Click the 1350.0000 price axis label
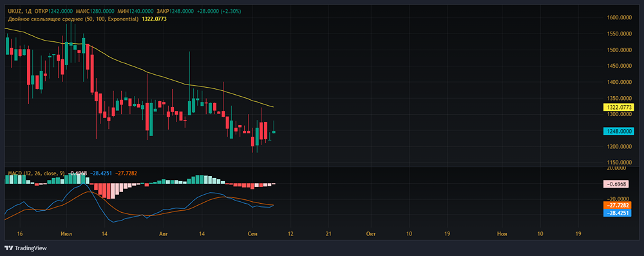The image size is (644, 256). (x=619, y=99)
